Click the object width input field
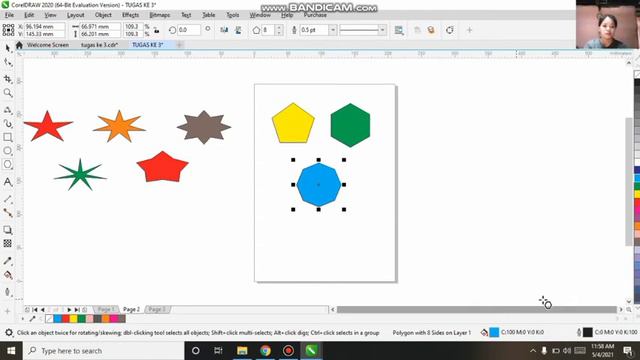The image size is (640, 360). click(x=100, y=27)
